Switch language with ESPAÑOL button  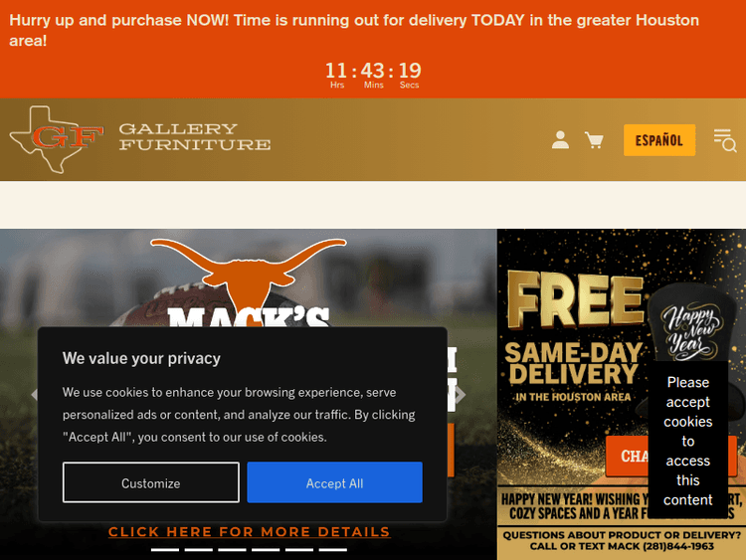pyautogui.click(x=659, y=140)
